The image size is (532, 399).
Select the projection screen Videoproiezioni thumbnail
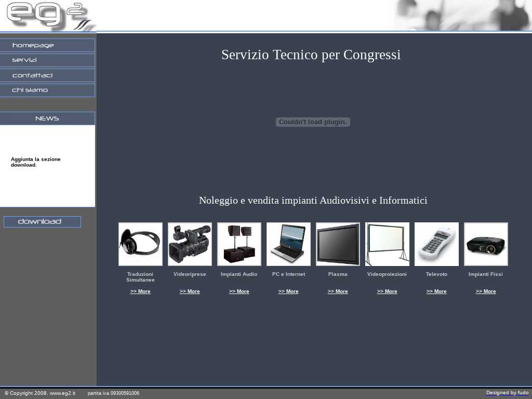(x=387, y=244)
